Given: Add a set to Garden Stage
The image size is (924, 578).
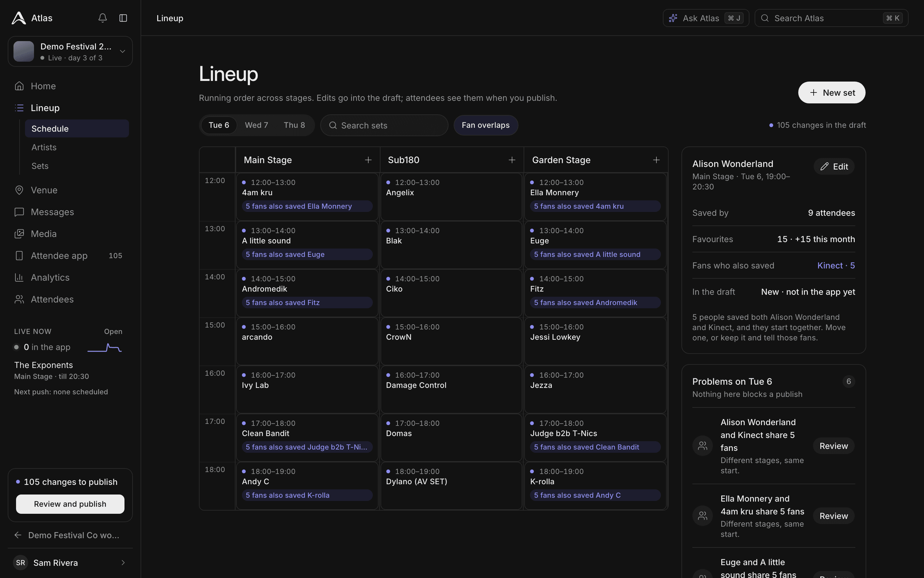Looking at the screenshot, I should [x=656, y=160].
